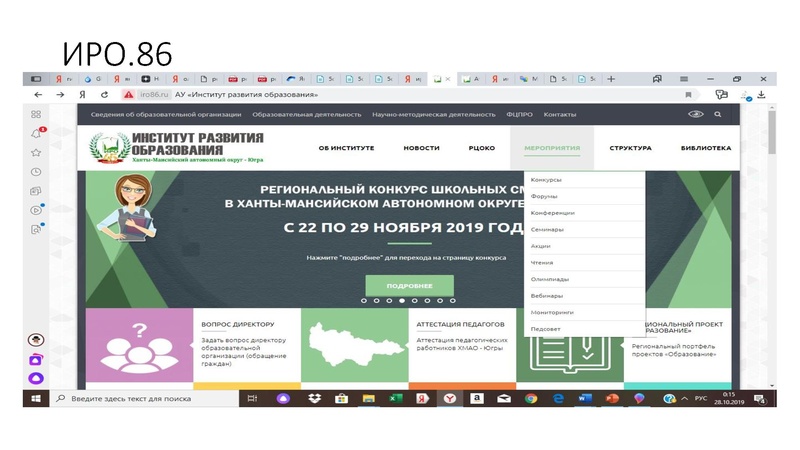Select the filled active slide indicator dot
The image size is (800, 450).
click(402, 301)
